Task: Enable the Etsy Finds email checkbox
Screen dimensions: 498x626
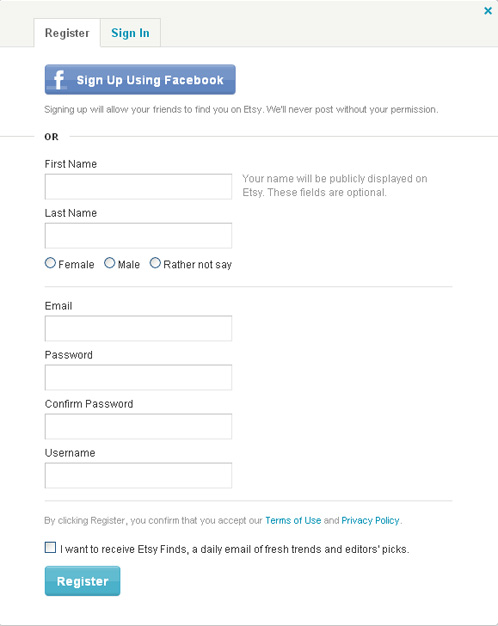Action: (50, 547)
